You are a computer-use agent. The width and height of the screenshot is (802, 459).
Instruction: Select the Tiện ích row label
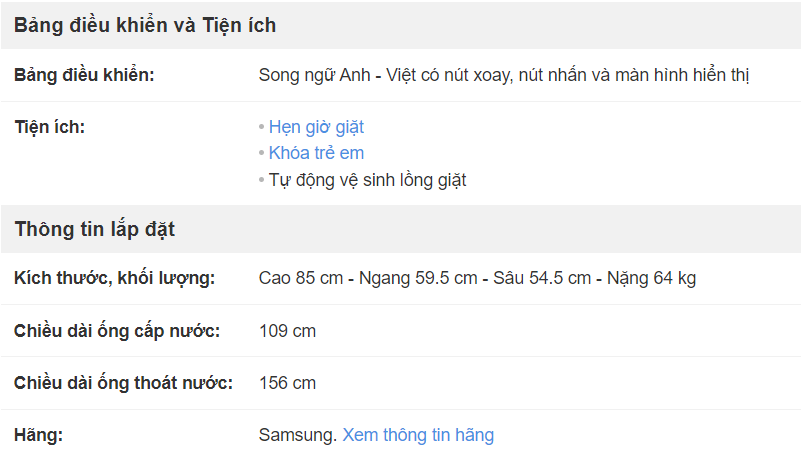(49, 127)
